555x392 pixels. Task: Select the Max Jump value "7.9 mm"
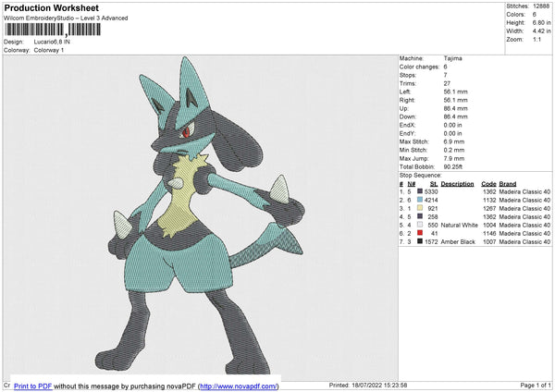(454, 158)
